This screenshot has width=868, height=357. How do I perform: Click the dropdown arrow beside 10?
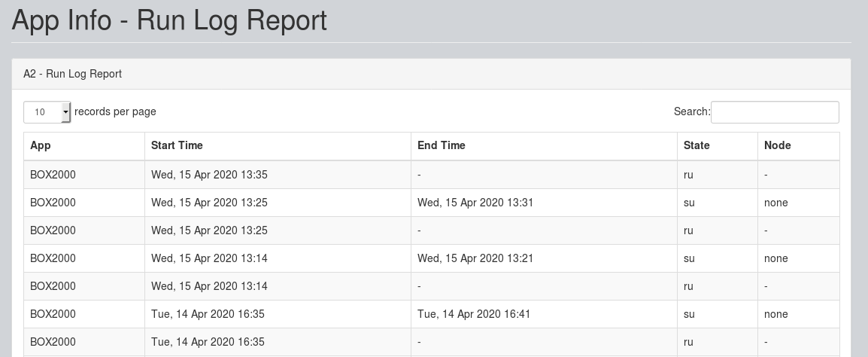(65, 112)
